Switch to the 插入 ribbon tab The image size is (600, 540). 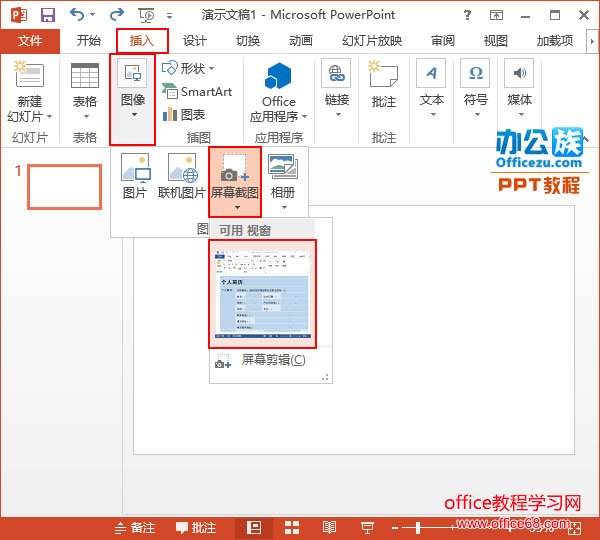coord(142,41)
